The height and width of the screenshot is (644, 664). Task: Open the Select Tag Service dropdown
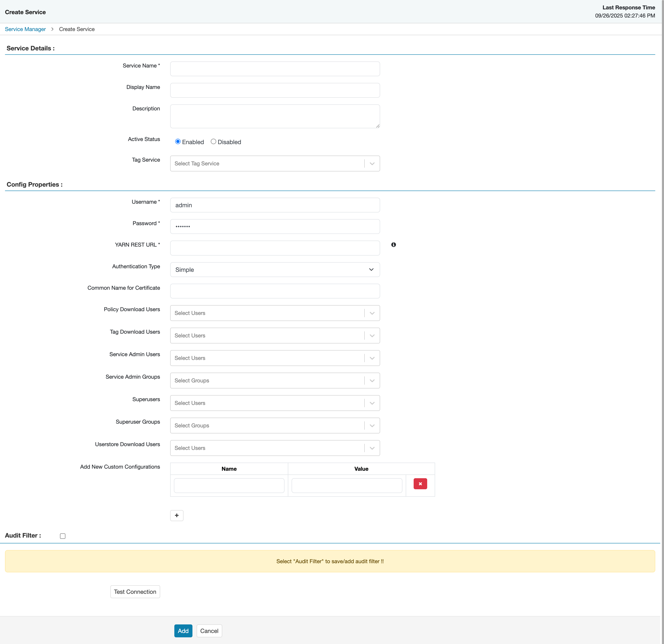pos(372,163)
